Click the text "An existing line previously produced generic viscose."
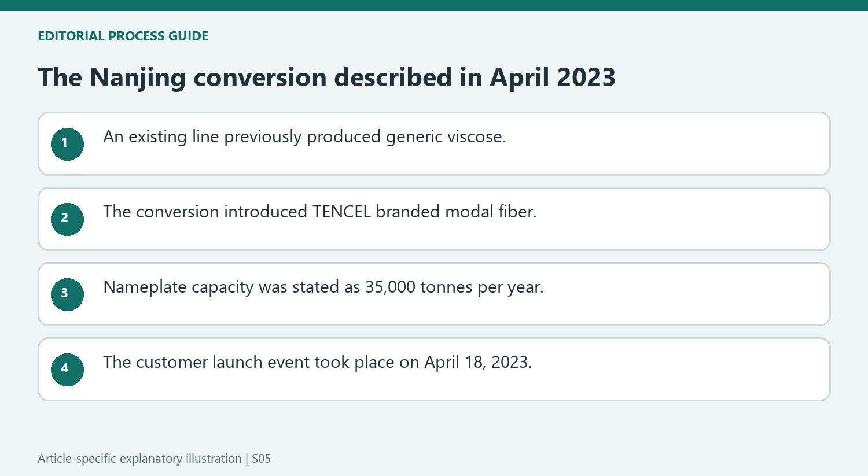Screen dimensions: 868x476 click(x=304, y=137)
